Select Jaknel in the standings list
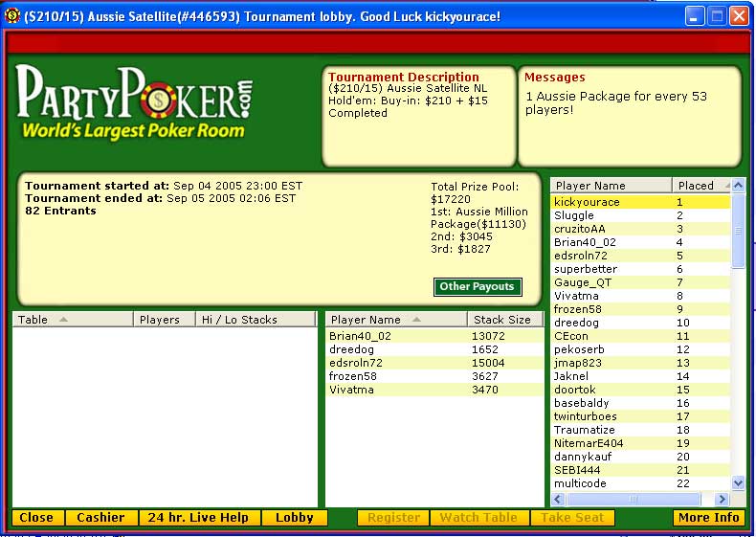The width and height of the screenshot is (756, 537). click(x=640, y=376)
